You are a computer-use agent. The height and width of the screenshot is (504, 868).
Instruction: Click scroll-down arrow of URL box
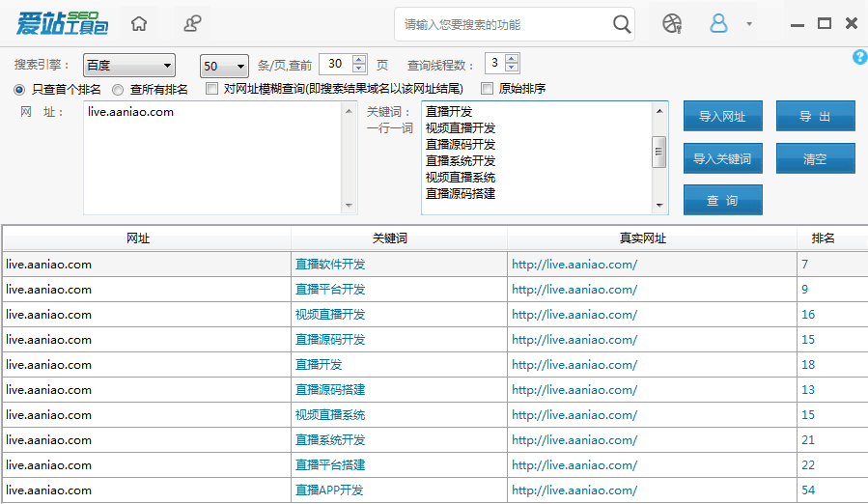pos(349,206)
